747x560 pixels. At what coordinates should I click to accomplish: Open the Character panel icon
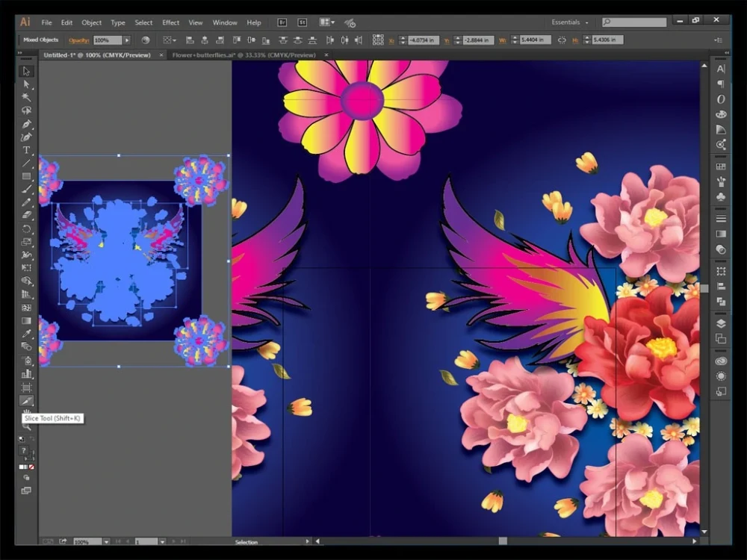[x=721, y=69]
